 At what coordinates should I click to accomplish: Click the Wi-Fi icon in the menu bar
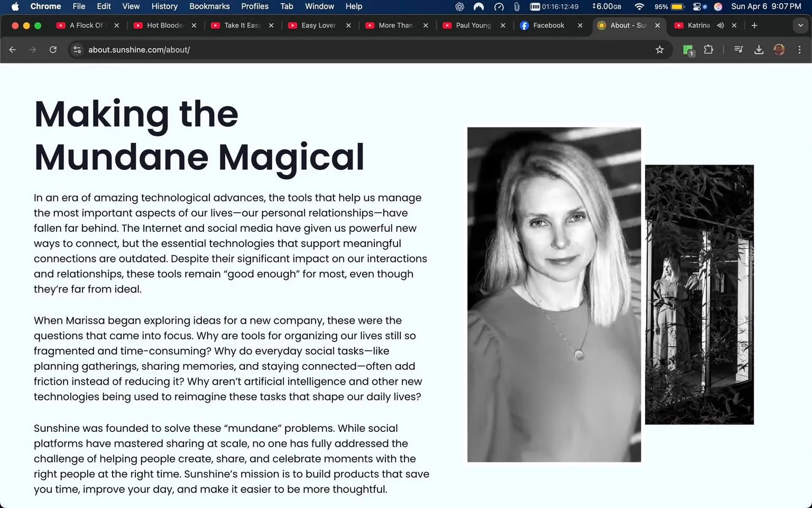point(639,6)
